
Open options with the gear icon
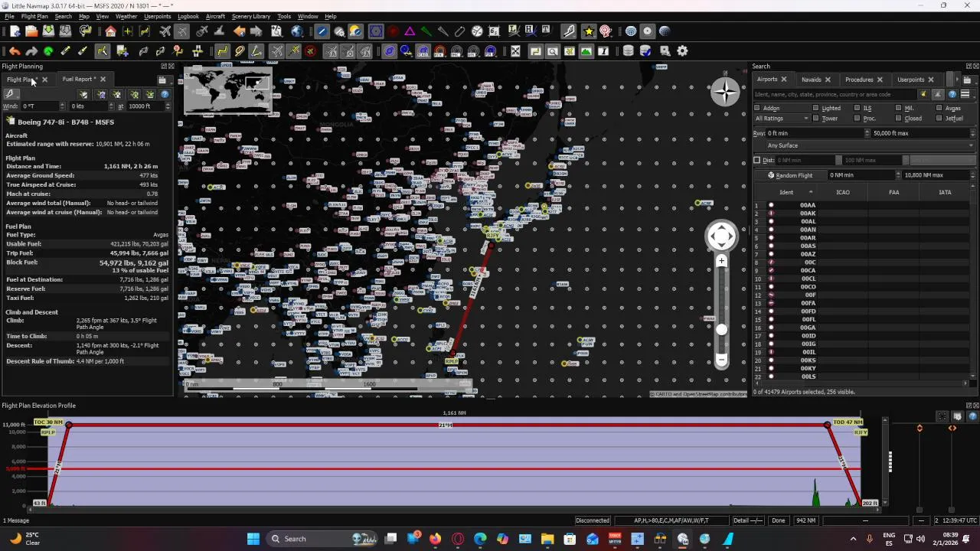pyautogui.click(x=682, y=51)
